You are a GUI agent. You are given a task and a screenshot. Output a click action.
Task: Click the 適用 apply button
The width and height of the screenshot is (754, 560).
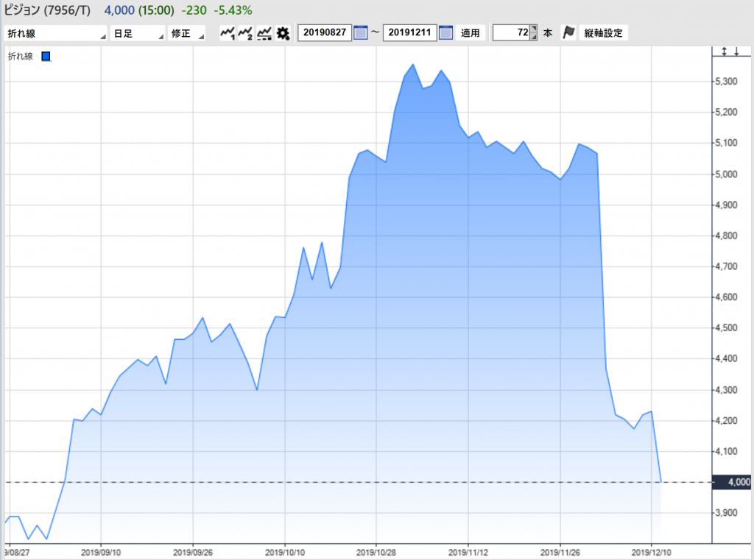(x=471, y=33)
